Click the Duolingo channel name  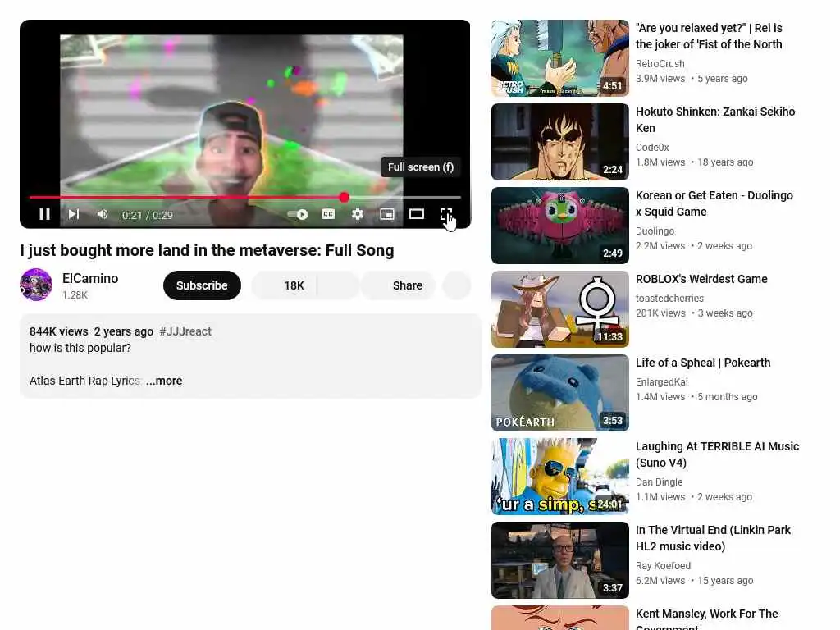tap(655, 231)
